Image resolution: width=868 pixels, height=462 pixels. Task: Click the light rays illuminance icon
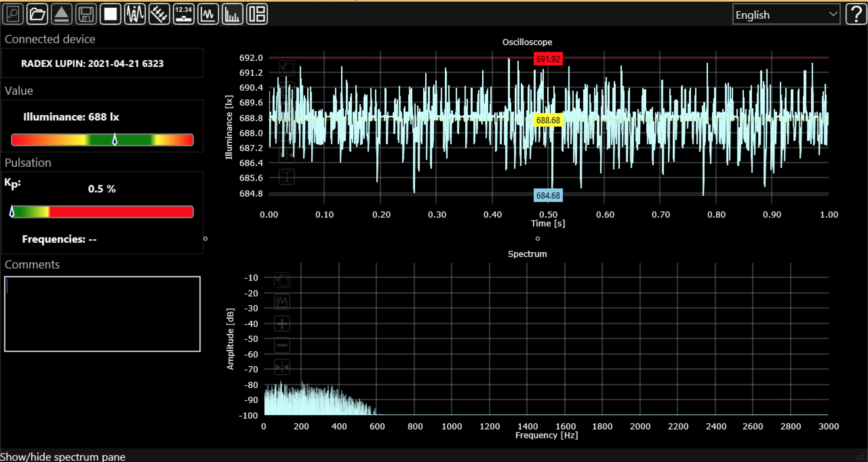tap(159, 14)
